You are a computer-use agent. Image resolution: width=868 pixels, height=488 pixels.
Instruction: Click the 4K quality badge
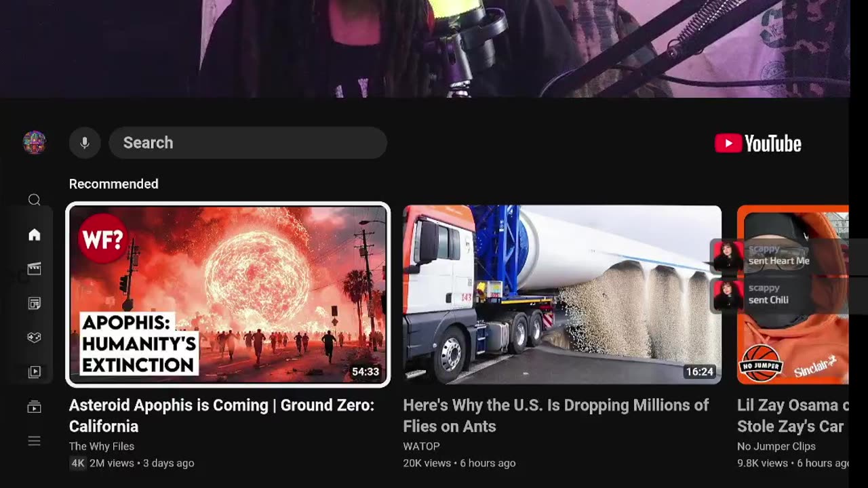[78, 464]
